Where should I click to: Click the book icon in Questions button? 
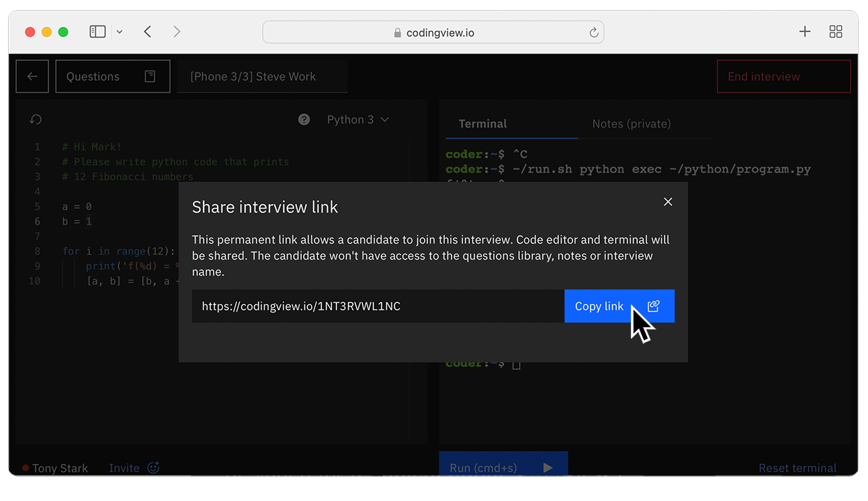150,77
